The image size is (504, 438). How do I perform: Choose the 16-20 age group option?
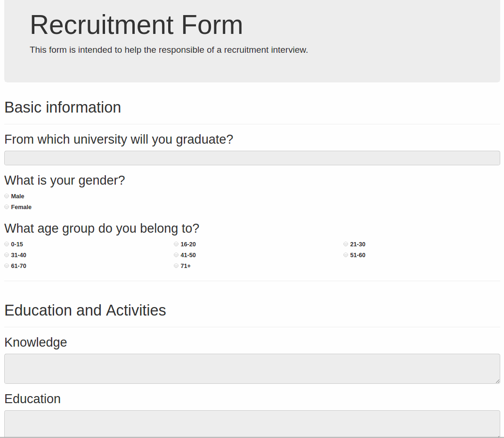click(x=176, y=244)
